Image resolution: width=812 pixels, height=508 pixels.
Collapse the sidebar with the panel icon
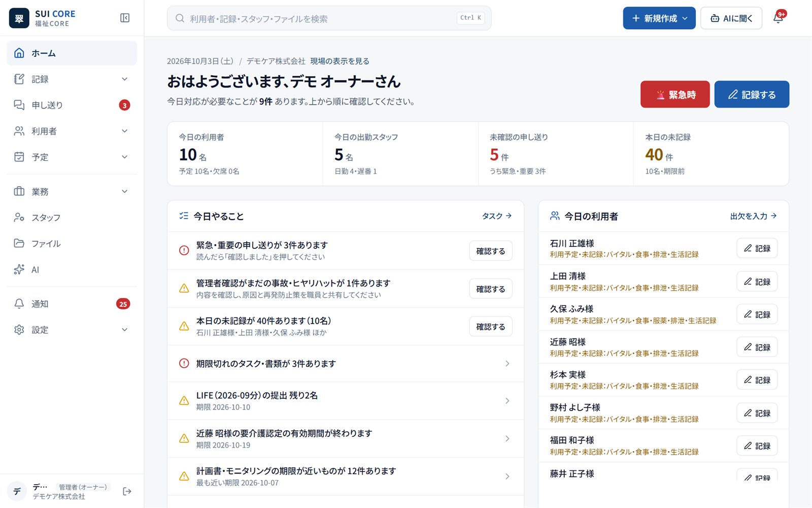(125, 18)
